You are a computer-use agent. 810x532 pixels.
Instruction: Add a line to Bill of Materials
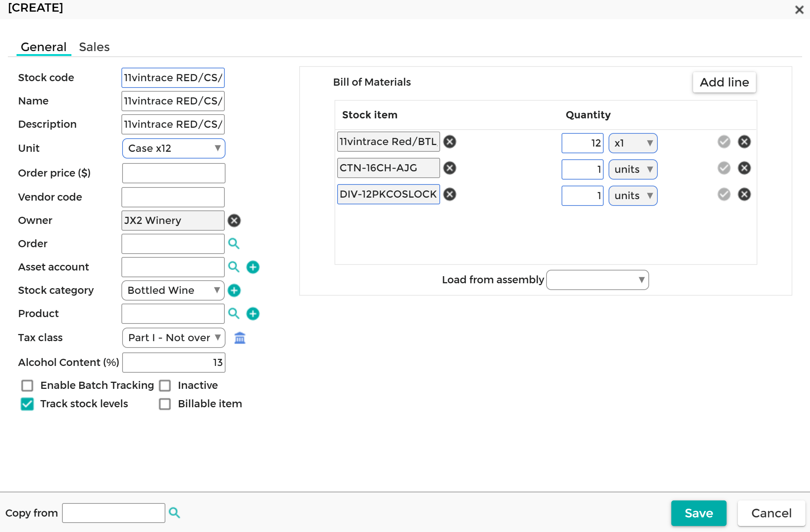(724, 82)
